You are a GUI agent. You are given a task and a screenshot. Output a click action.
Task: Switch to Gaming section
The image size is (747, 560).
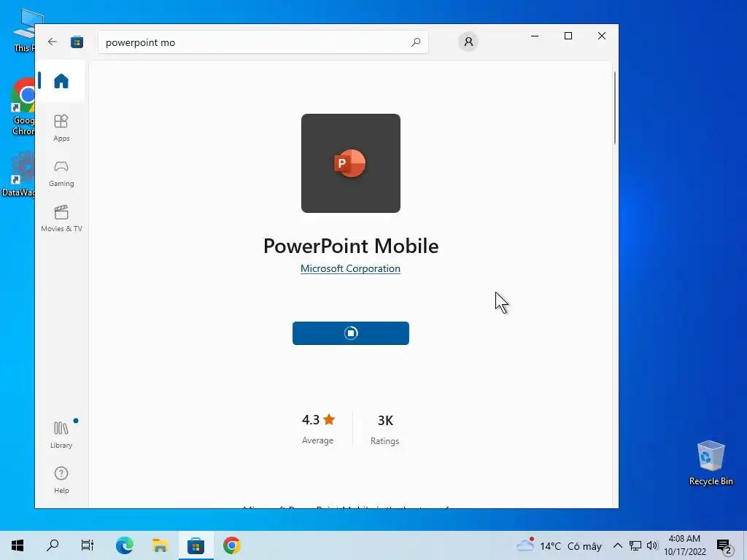click(61, 174)
